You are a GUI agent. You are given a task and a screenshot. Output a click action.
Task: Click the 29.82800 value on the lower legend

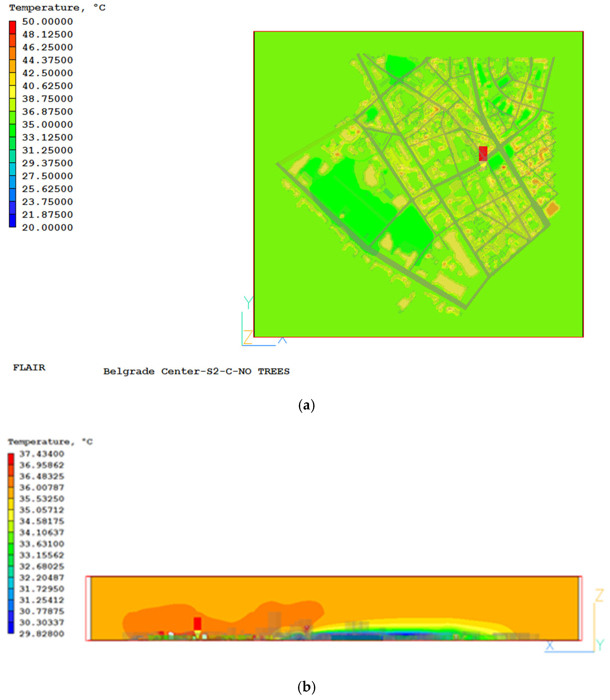(x=41, y=634)
